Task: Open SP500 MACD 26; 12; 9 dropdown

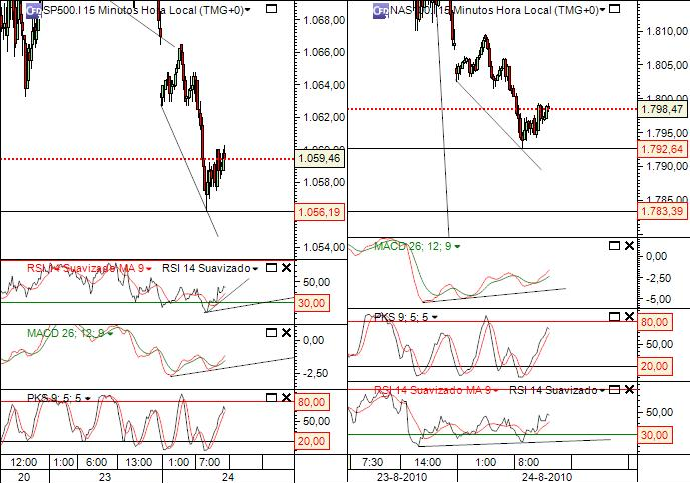Action: 110,334
